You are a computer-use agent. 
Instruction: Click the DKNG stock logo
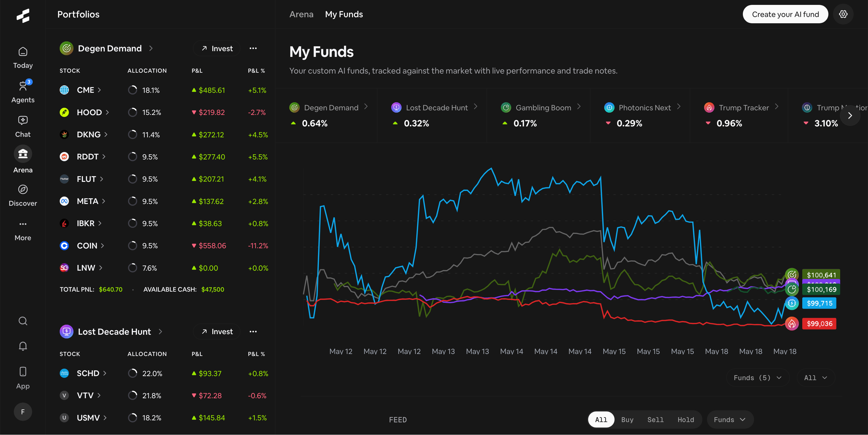[64, 134]
